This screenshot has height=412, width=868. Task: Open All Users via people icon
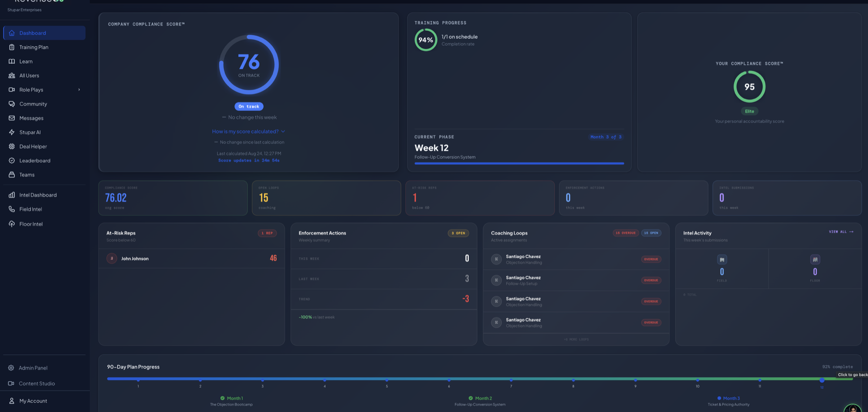(x=12, y=76)
